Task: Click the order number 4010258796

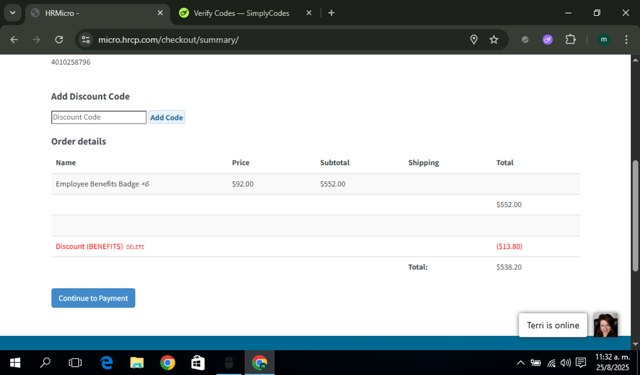Action: point(71,62)
